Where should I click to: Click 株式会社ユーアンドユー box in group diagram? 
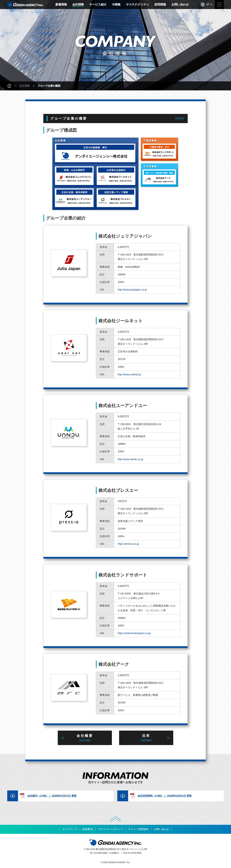point(74,198)
